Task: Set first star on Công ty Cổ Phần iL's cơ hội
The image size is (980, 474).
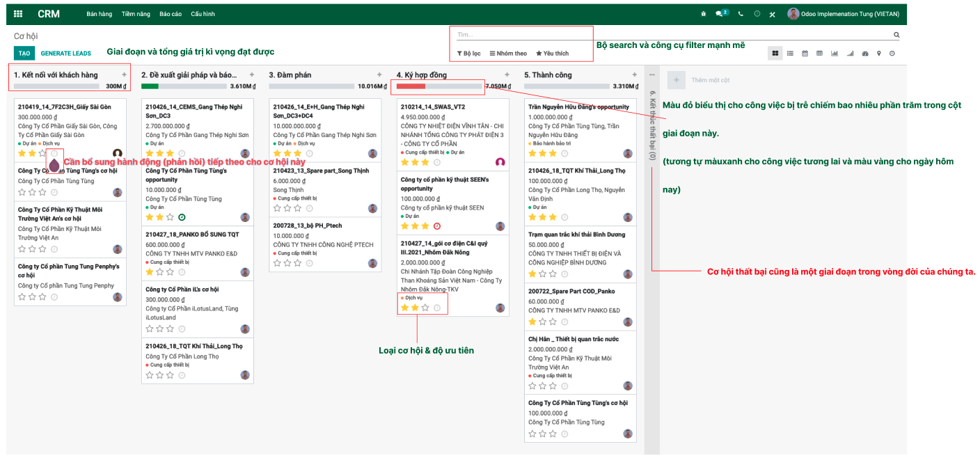Action: (149, 329)
